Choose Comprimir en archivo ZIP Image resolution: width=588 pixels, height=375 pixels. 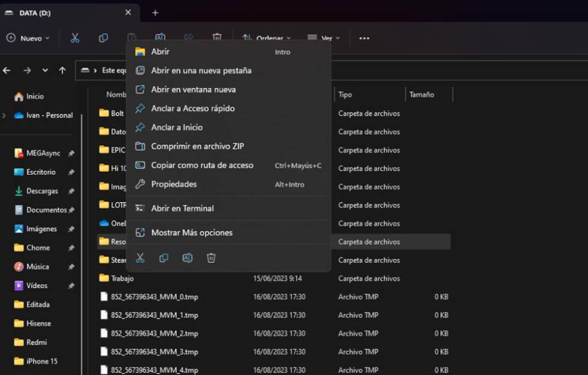click(x=197, y=146)
